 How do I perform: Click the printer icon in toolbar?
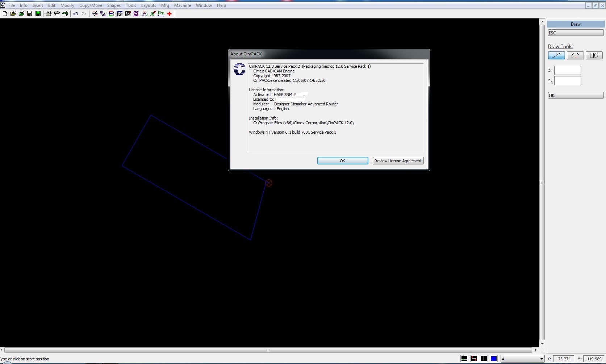(x=48, y=13)
